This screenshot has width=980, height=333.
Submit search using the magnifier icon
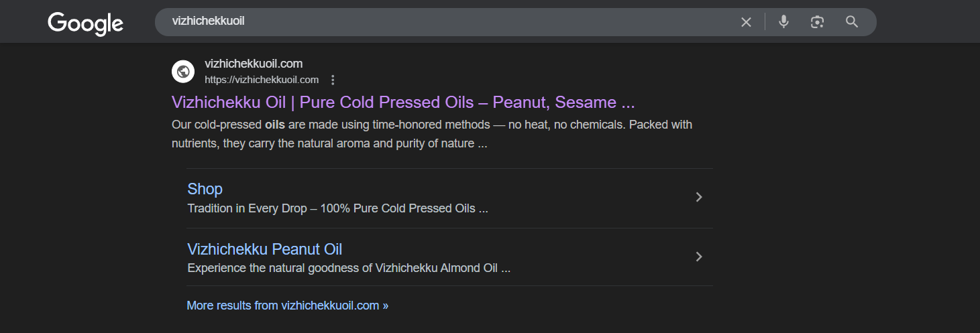852,22
